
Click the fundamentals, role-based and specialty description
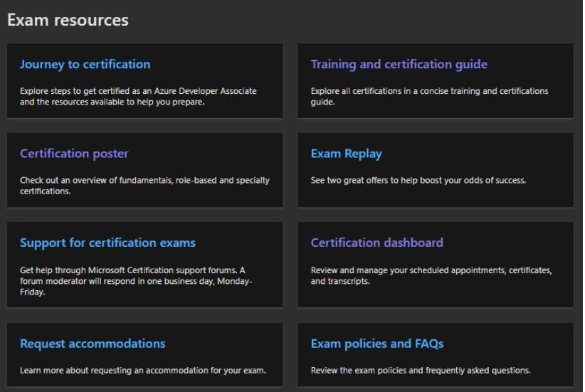pos(144,185)
